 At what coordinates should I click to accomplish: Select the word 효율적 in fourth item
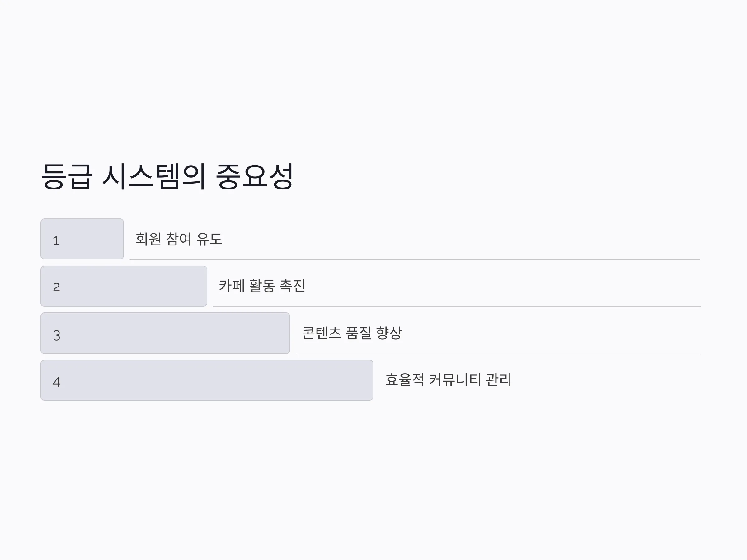point(405,380)
